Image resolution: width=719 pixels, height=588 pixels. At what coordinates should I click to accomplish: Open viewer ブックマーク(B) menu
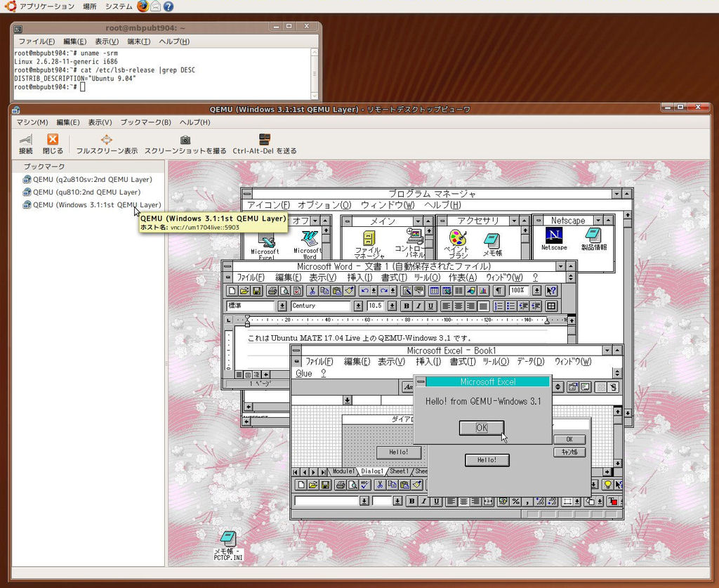pyautogui.click(x=145, y=122)
